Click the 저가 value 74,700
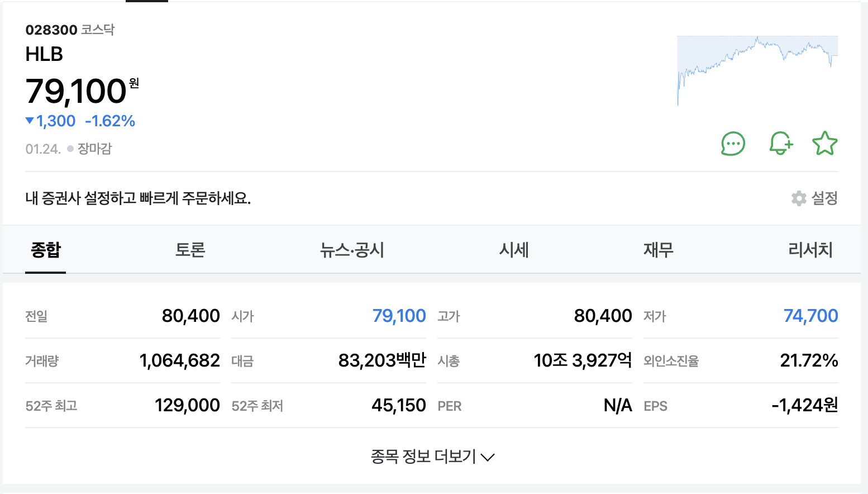The image size is (868, 494). pyautogui.click(x=811, y=316)
